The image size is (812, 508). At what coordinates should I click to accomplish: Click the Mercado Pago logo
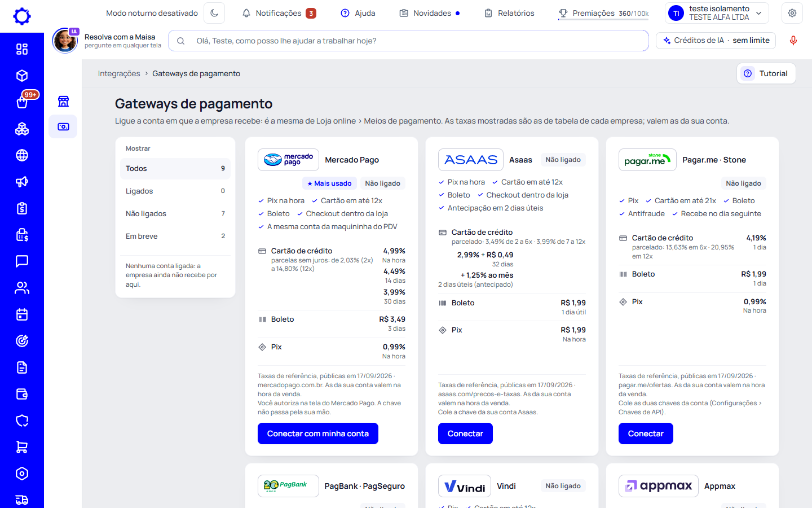pos(288,160)
